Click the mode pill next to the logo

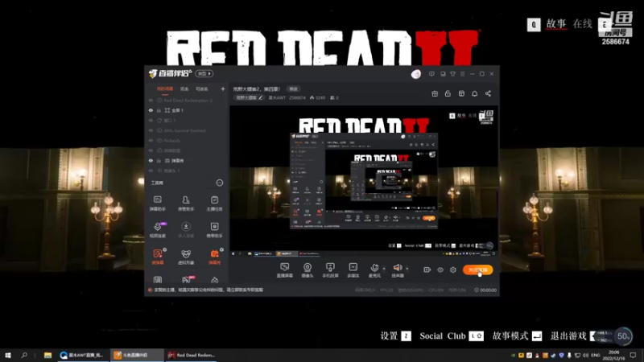(204, 73)
